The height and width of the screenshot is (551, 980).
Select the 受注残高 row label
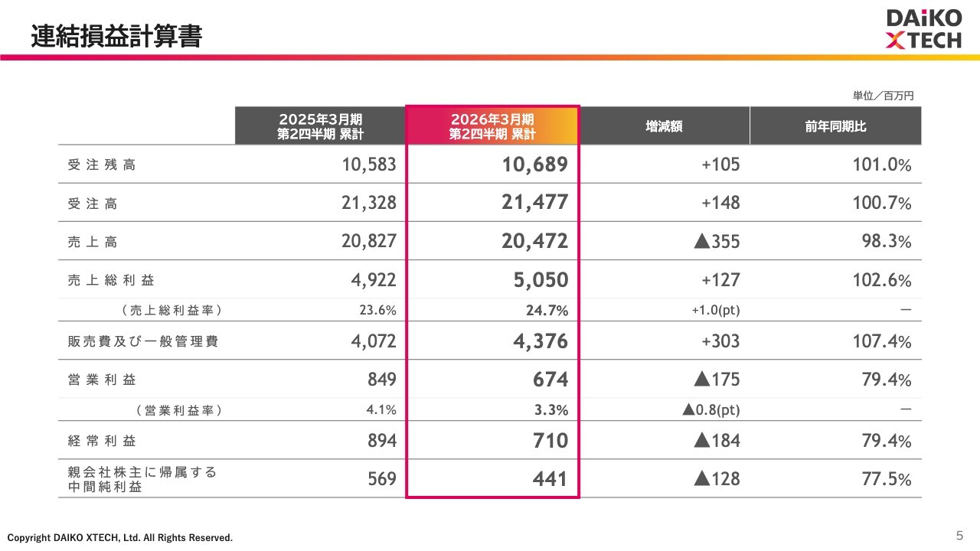[x=102, y=165]
